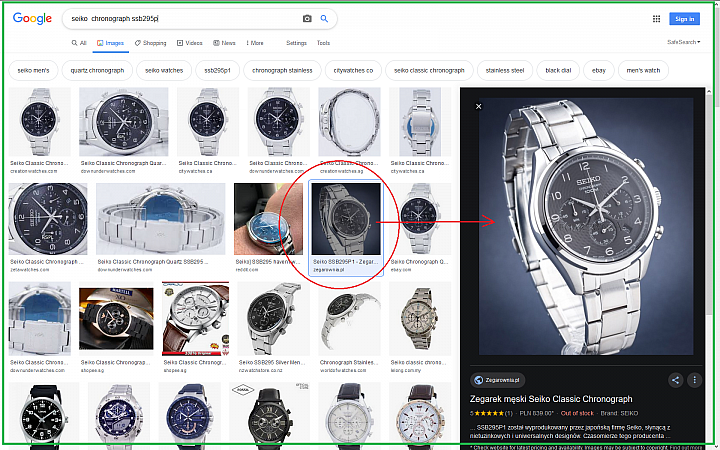Click in the search text field
This screenshot has height=450, width=720.
click(184, 19)
